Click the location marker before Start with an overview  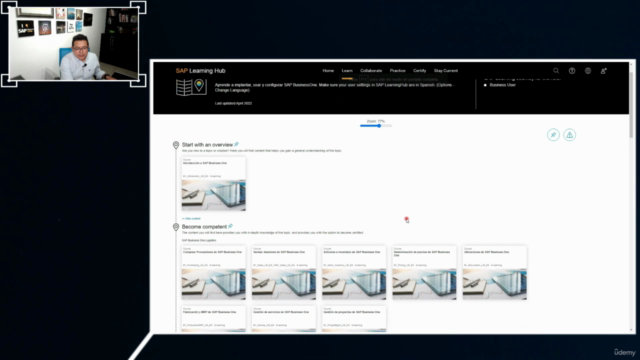click(176, 145)
